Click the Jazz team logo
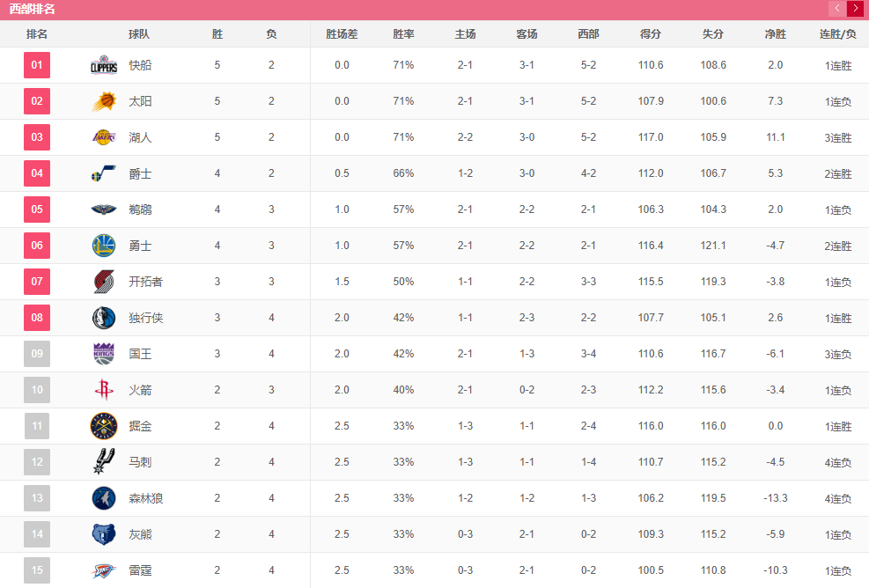This screenshot has height=588, width=869. 104,173
